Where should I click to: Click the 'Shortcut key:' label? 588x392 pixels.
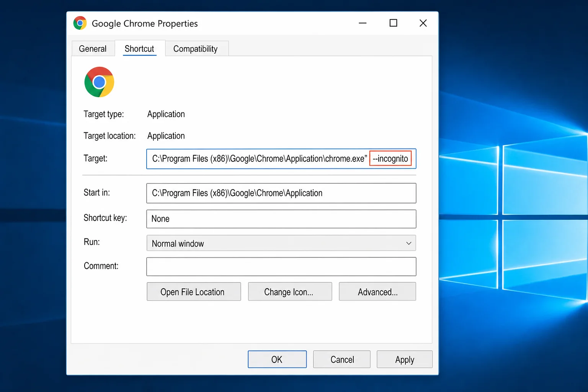pyautogui.click(x=105, y=218)
